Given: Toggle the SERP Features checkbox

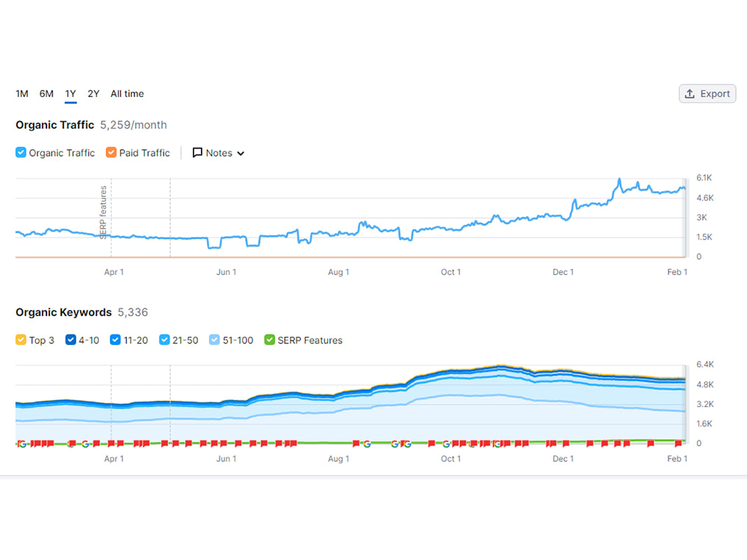Looking at the screenshot, I should pos(270,340).
